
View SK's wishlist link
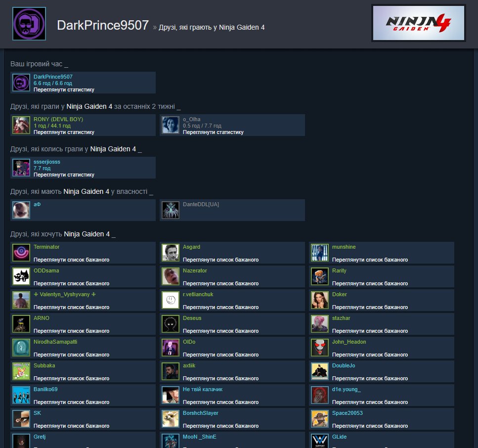pyautogui.click(x=71, y=426)
